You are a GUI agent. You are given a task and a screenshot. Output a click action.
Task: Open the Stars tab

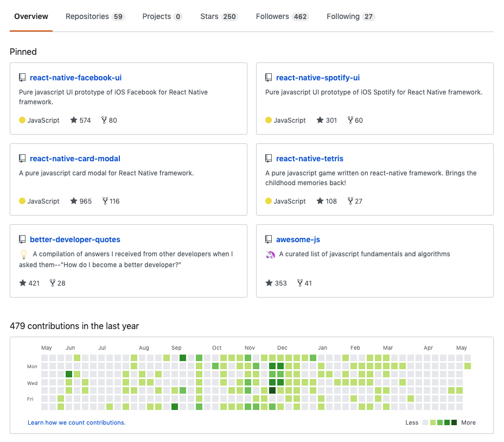(218, 16)
